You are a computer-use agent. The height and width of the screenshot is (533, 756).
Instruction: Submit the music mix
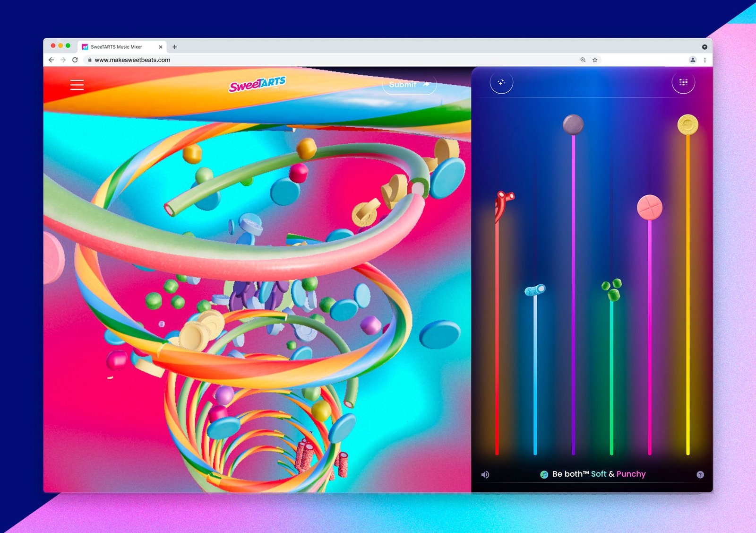pyautogui.click(x=409, y=85)
